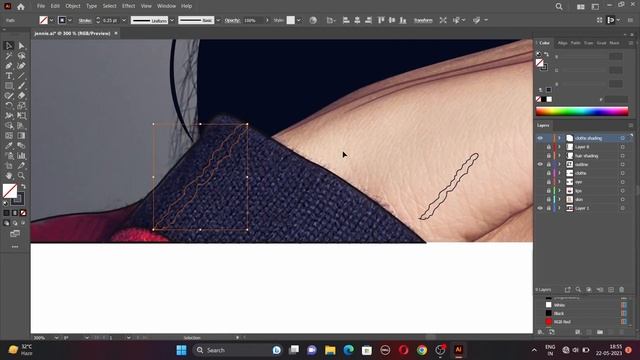Toggle lock on outline layer

[x=549, y=164]
